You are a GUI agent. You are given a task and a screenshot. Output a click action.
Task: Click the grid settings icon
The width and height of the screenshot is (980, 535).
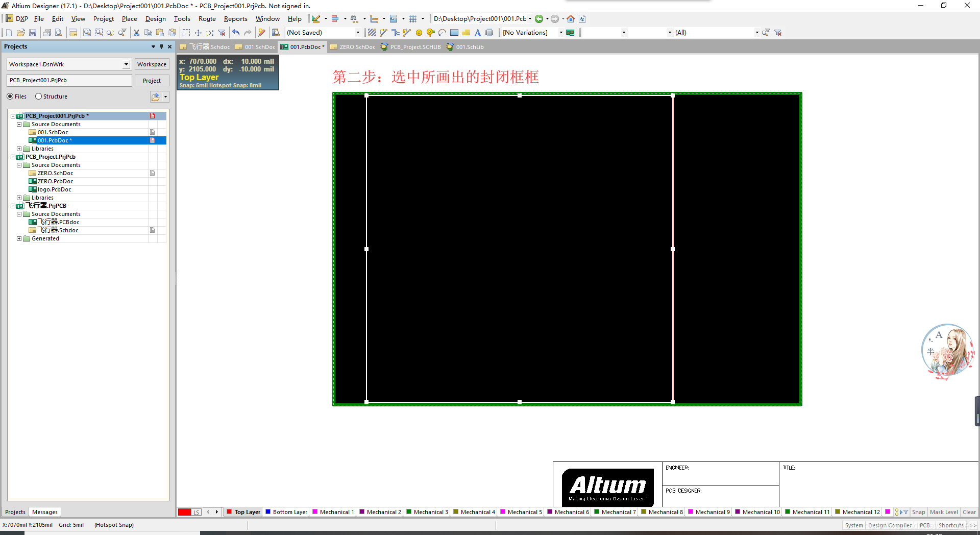coord(413,19)
